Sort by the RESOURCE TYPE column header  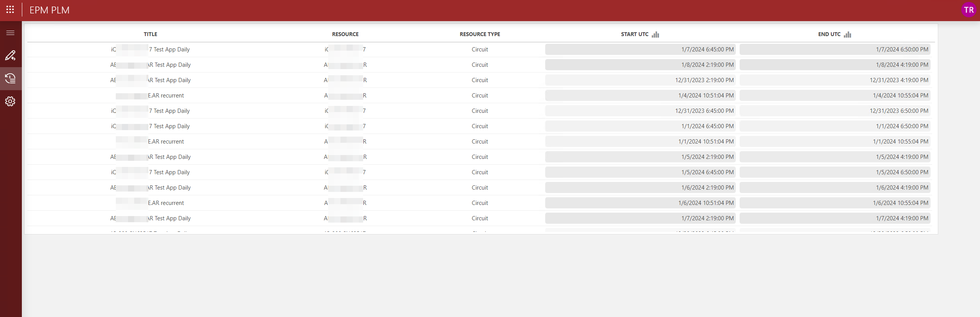(x=480, y=34)
